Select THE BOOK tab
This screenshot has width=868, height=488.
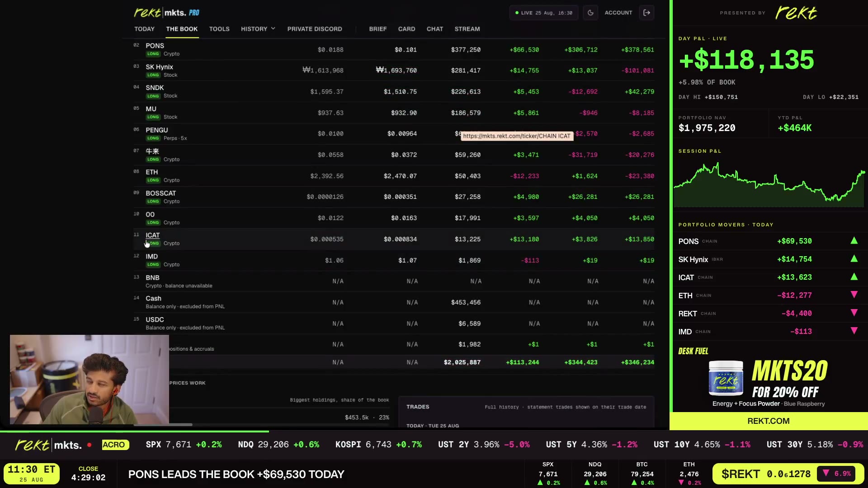coord(182,29)
